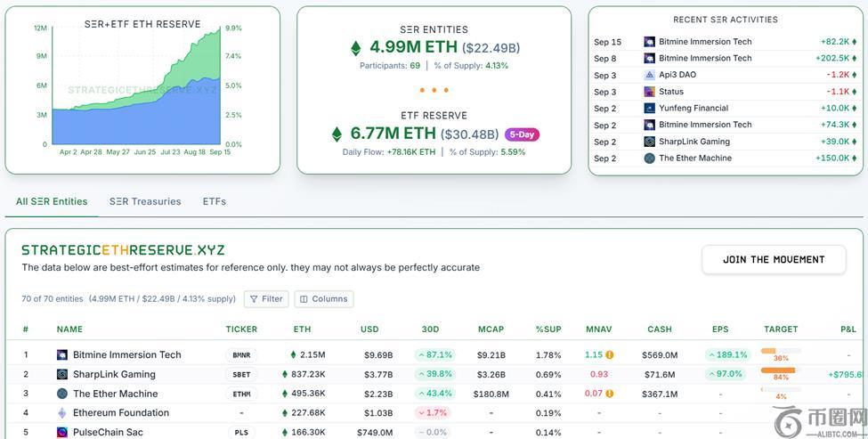Image resolution: width=868 pixels, height=439 pixels.
Task: Switch to the SER Treasuries tab
Action: click(145, 201)
